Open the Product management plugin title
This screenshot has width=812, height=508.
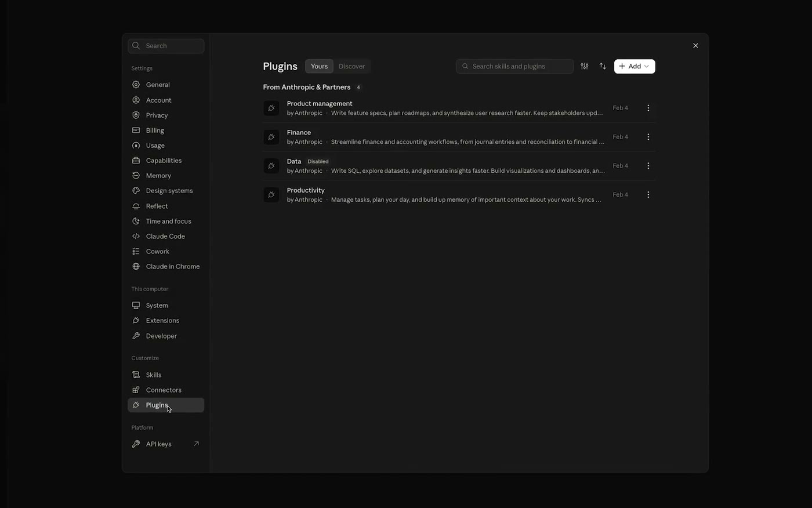[320, 103]
